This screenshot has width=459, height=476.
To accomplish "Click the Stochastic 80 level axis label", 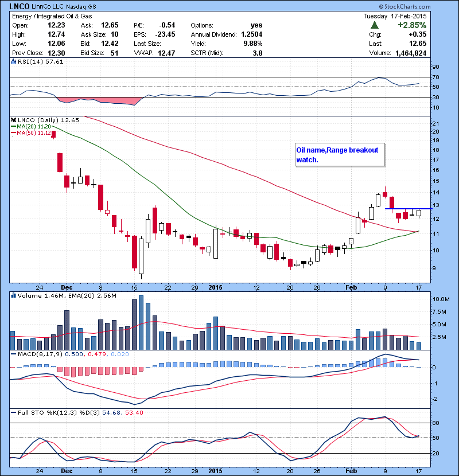I will click(436, 423).
